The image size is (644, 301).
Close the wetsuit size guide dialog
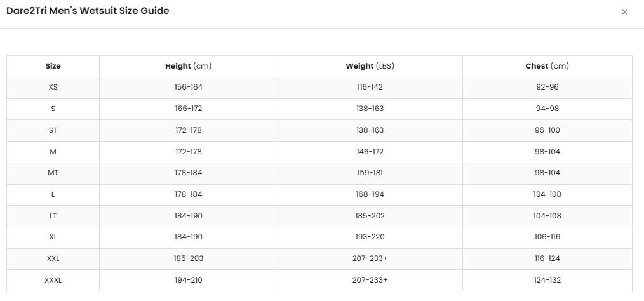tap(624, 12)
